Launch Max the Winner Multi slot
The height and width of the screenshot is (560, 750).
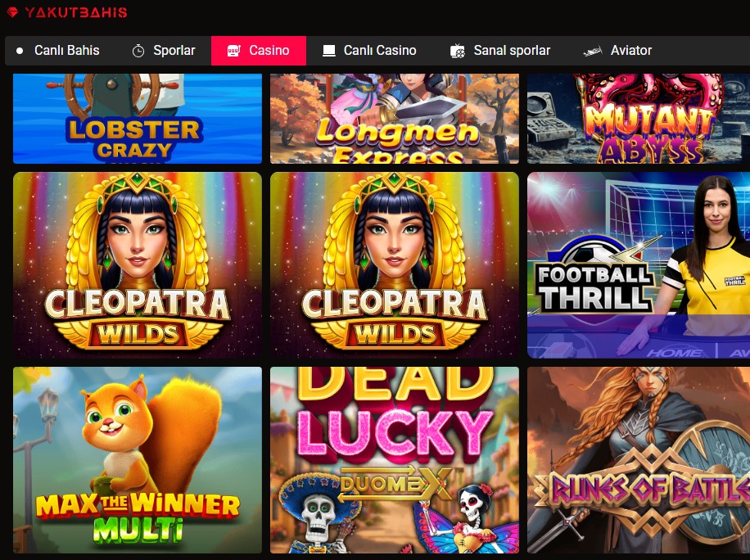coord(138,460)
